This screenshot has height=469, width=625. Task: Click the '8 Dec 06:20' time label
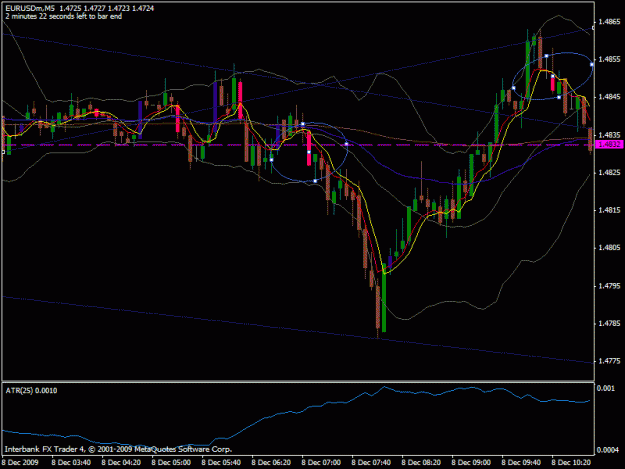pyautogui.click(x=271, y=462)
